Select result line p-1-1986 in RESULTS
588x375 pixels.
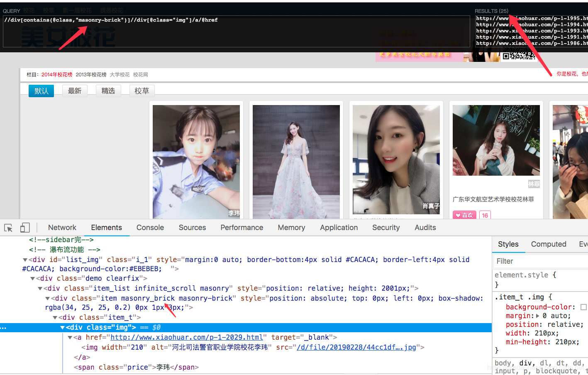(x=532, y=43)
